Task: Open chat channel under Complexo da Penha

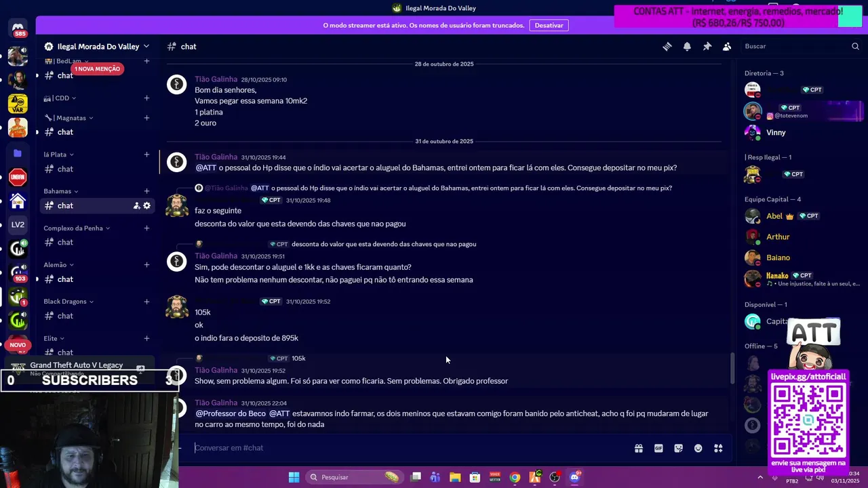Action: (x=97, y=242)
